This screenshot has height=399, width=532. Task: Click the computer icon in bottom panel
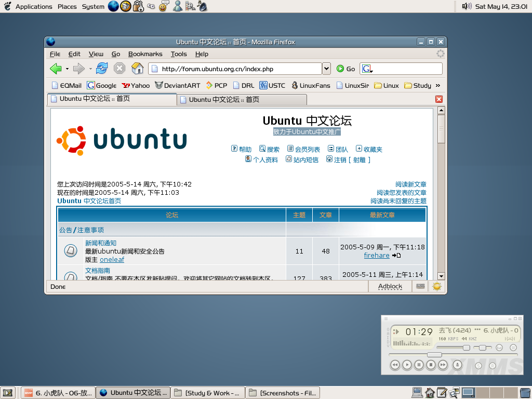(417, 393)
